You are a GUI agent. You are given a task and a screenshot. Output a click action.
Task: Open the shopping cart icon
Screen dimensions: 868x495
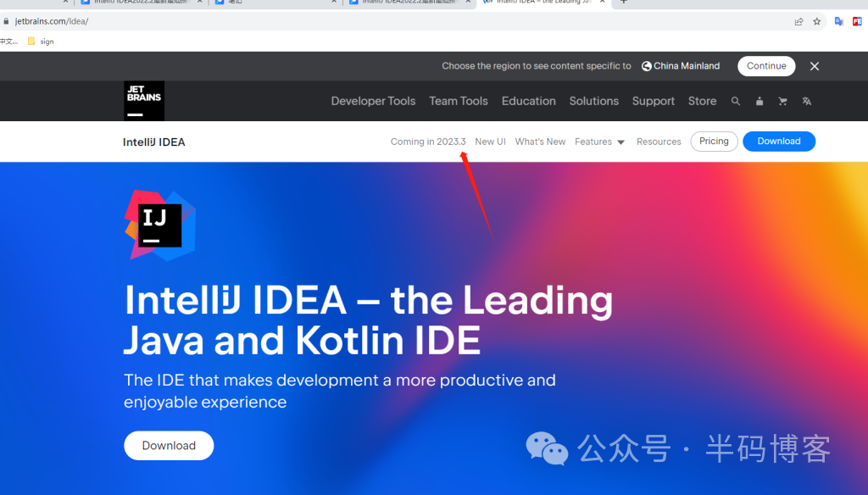coord(782,102)
